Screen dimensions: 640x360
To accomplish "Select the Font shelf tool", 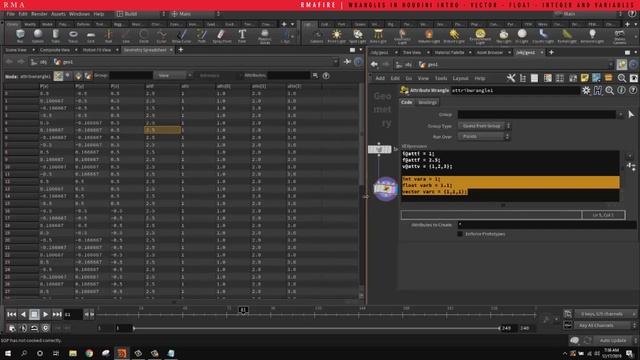I will click(x=242, y=36).
